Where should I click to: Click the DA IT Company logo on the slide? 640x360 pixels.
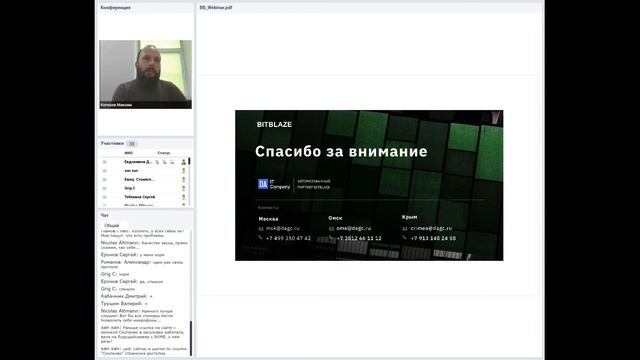(x=274, y=184)
